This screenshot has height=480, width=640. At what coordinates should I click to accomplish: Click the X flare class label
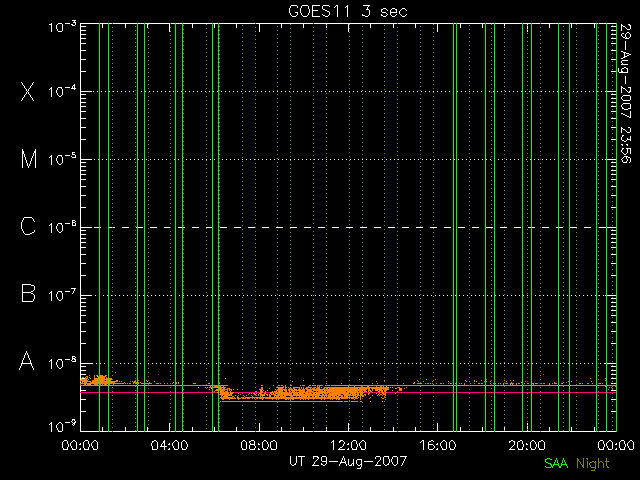coord(28,91)
